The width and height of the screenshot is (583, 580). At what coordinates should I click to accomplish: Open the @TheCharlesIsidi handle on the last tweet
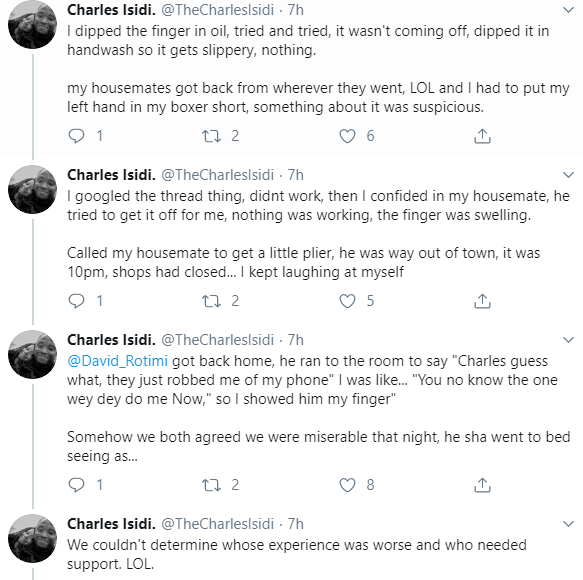point(218,524)
